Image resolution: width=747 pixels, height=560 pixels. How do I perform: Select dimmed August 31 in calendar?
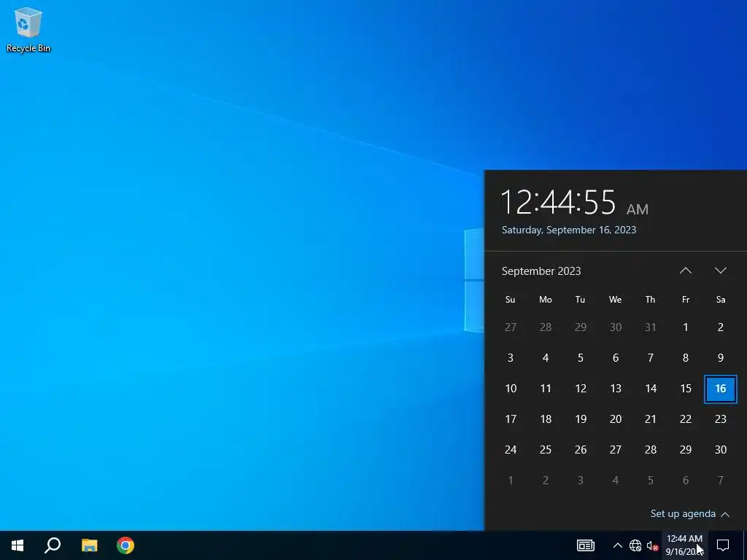(650, 327)
